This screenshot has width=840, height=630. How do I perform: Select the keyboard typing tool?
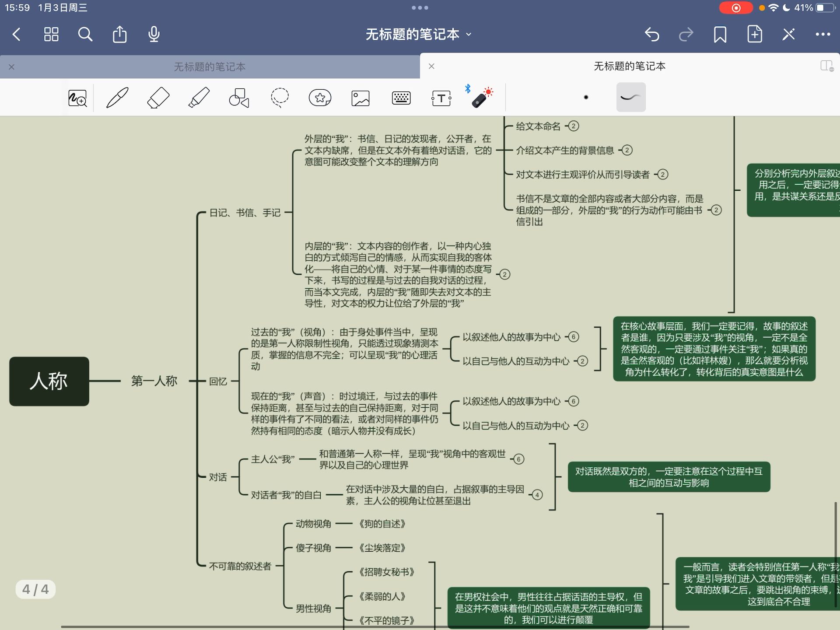[401, 98]
